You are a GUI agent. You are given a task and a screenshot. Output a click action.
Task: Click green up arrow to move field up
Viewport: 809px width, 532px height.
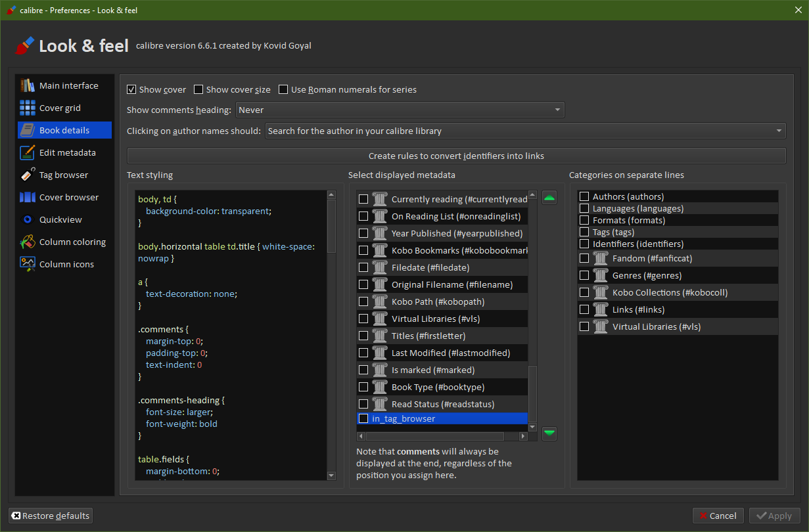point(549,198)
